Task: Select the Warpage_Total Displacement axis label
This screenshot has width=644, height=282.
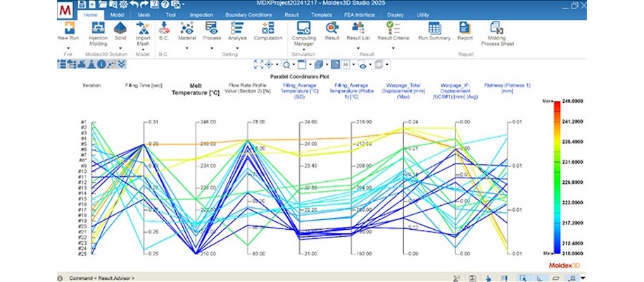Action: click(403, 89)
